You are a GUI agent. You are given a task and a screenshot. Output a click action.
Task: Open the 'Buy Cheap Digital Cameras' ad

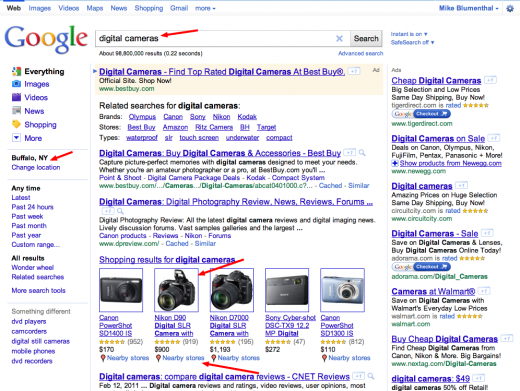click(x=444, y=339)
